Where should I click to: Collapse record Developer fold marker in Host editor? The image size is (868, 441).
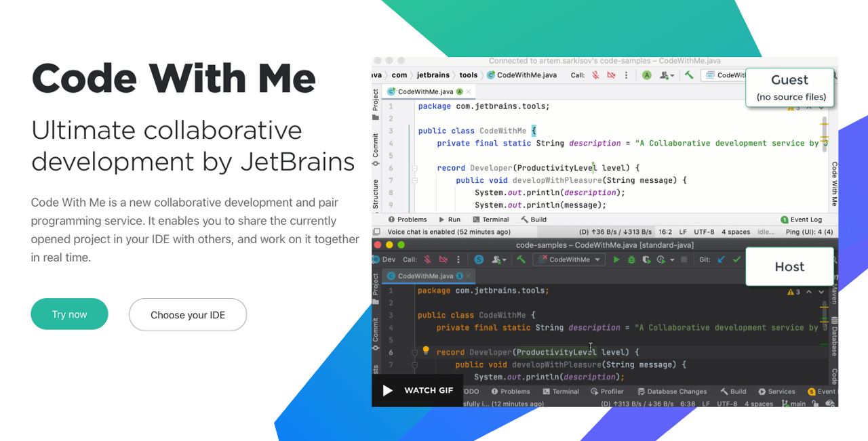(x=414, y=352)
